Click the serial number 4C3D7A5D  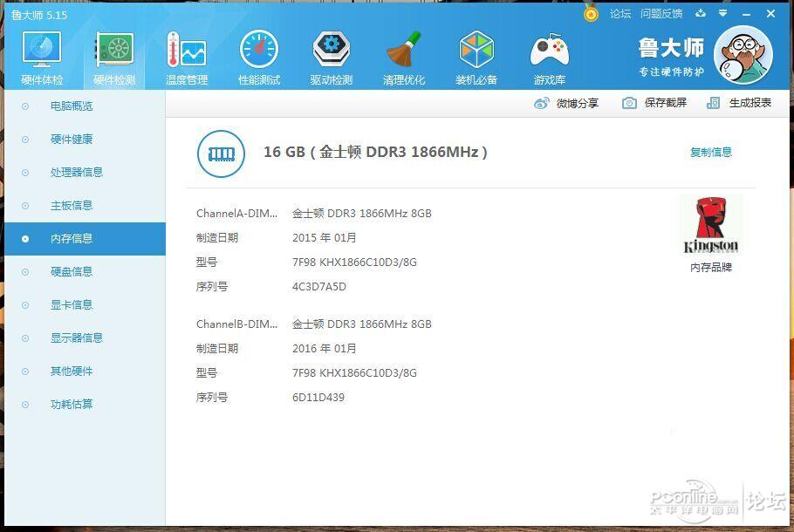(319, 287)
